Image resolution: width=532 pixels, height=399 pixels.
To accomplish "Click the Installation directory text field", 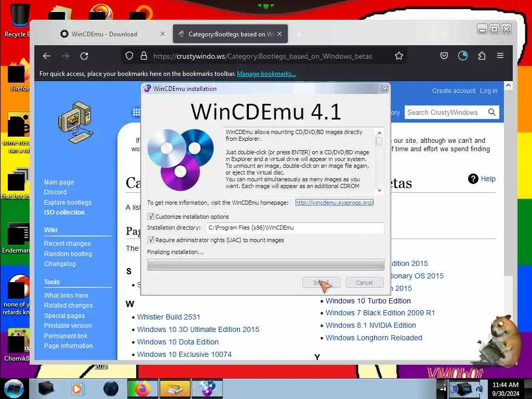I will pyautogui.click(x=295, y=228).
